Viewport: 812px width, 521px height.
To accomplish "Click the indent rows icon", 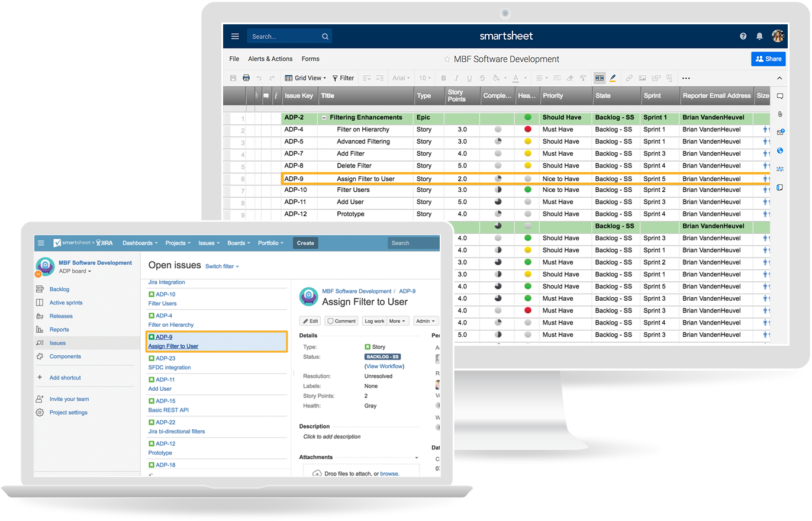I will (x=381, y=78).
